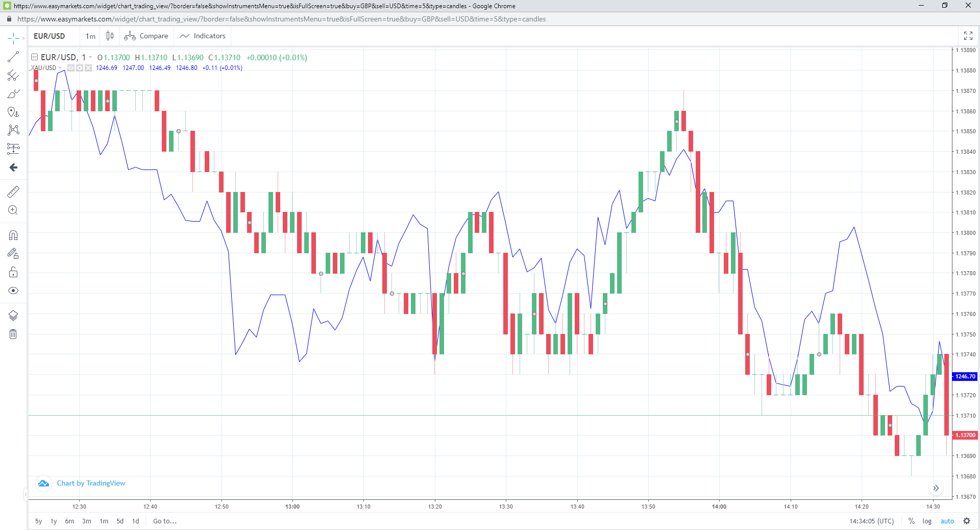Expand the left toolbar collapse handle
The width and height of the screenshot is (980, 530).
(26, 495)
